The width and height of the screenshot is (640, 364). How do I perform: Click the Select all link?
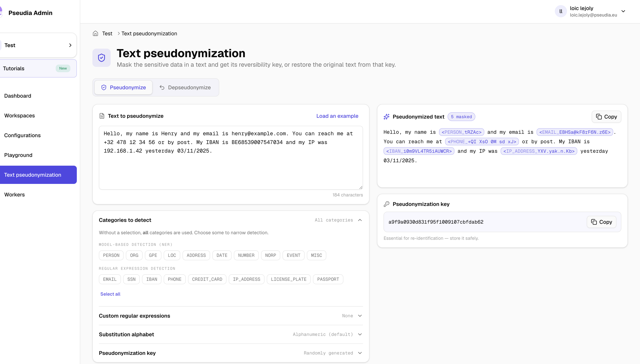(110, 294)
